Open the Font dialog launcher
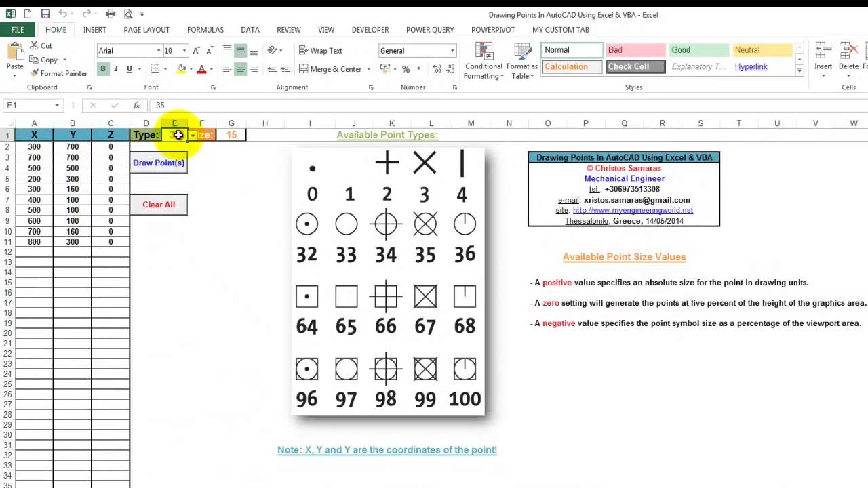 (x=213, y=88)
